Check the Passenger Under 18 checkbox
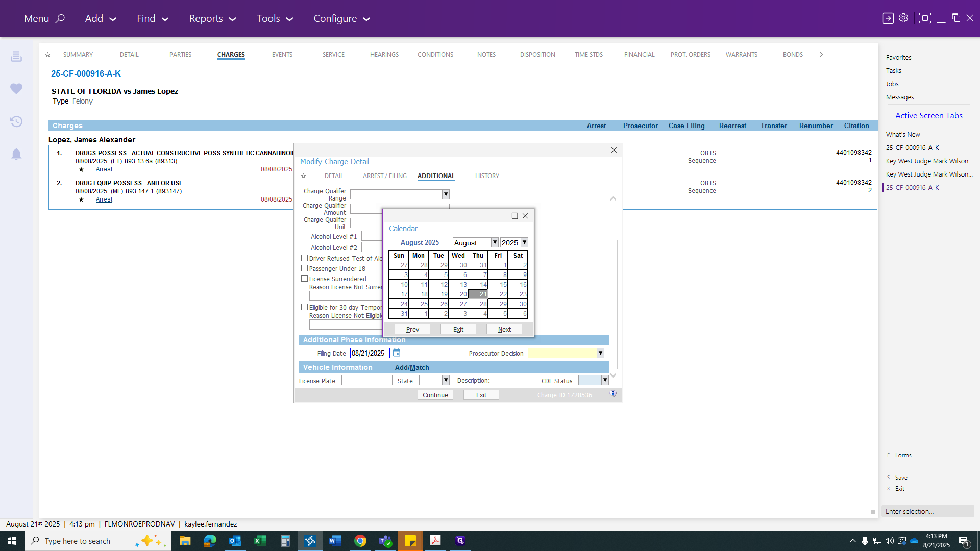 click(305, 268)
